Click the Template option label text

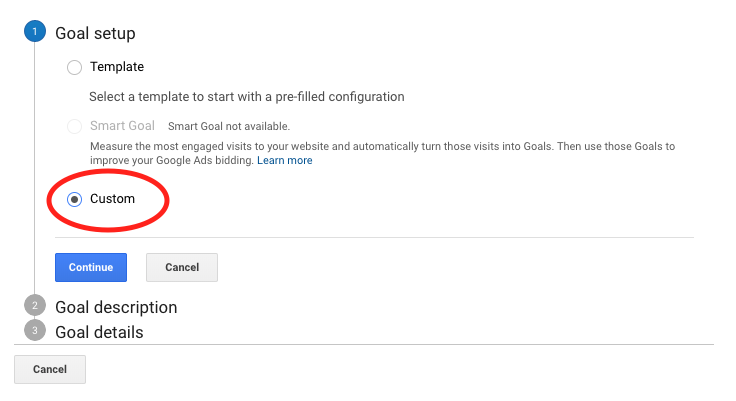tap(117, 67)
